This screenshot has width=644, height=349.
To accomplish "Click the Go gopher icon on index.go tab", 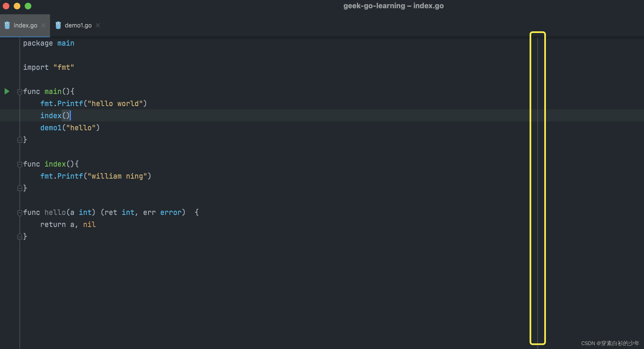I will [x=7, y=25].
